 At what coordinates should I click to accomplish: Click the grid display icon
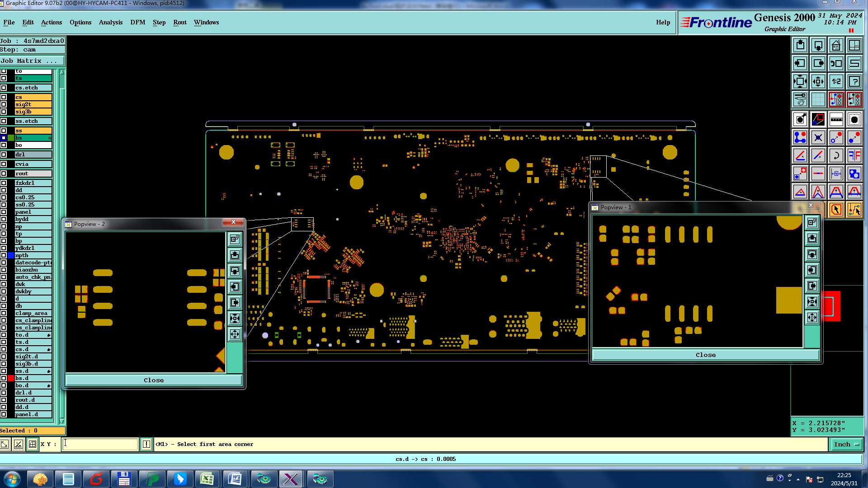point(818,99)
